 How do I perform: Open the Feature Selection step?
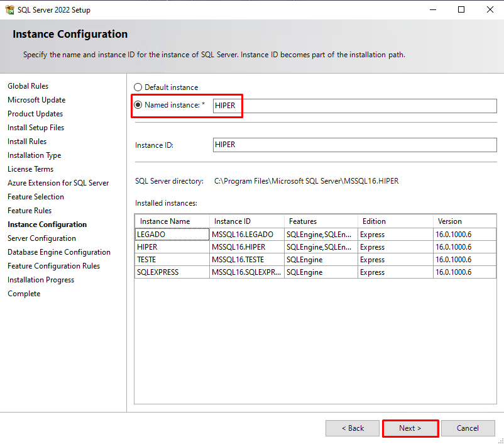(36, 196)
